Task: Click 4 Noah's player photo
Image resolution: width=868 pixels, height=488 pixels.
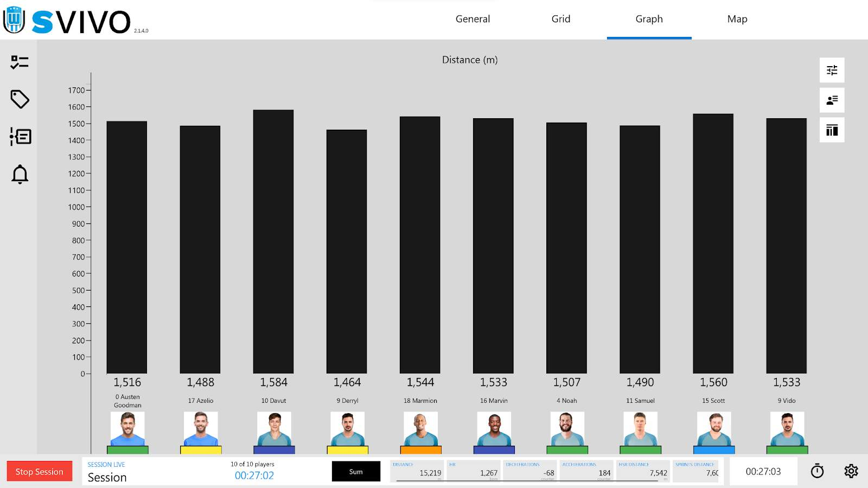Action: pos(567,429)
